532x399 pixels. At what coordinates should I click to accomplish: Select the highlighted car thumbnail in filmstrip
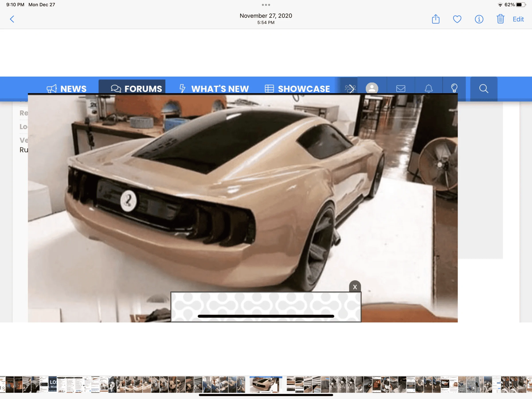click(x=266, y=384)
